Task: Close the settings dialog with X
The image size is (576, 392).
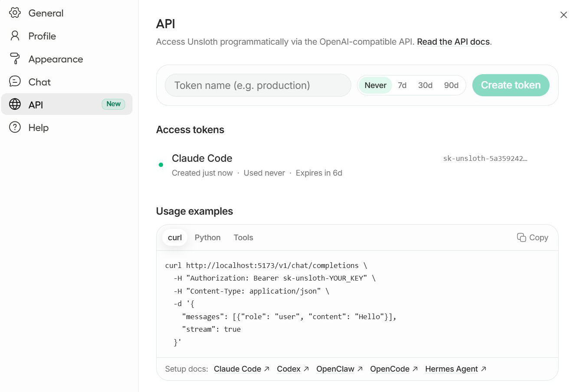Action: point(563,15)
